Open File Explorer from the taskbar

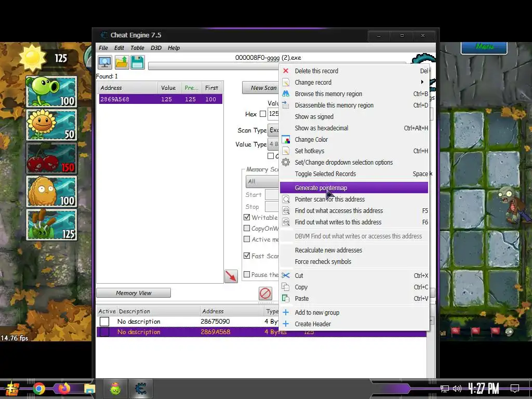coord(89,389)
